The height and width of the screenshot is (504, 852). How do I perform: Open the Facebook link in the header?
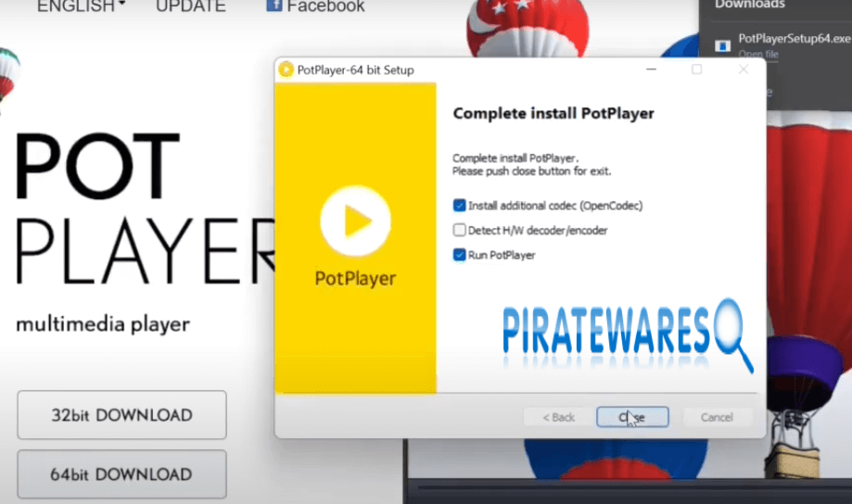(324, 6)
